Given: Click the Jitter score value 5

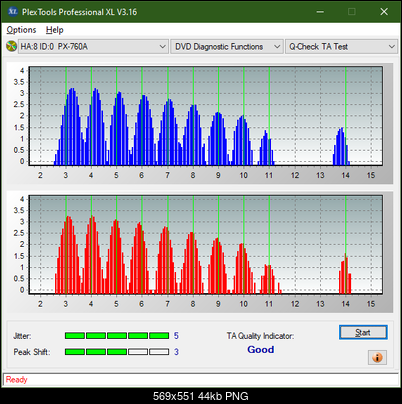Looking at the screenshot, I should (176, 336).
